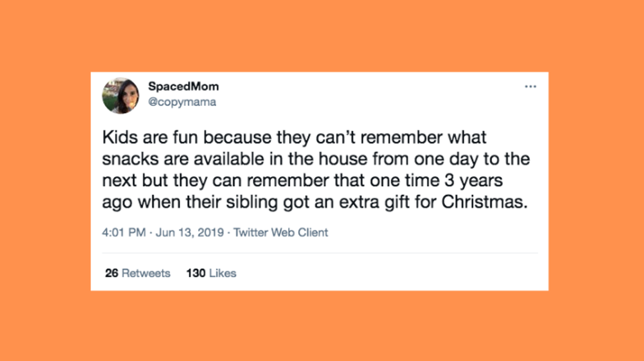The width and height of the screenshot is (644, 361).
Task: Click the bold 130 likes count
Action: 196,273
